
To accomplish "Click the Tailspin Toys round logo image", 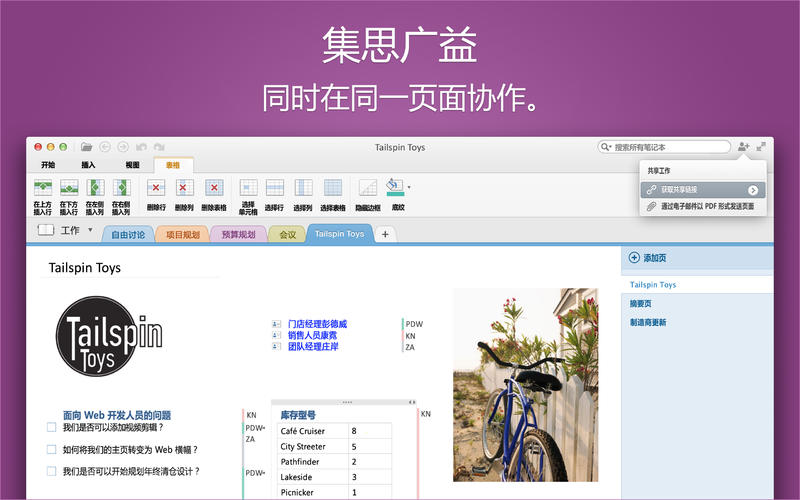I will (x=108, y=336).
